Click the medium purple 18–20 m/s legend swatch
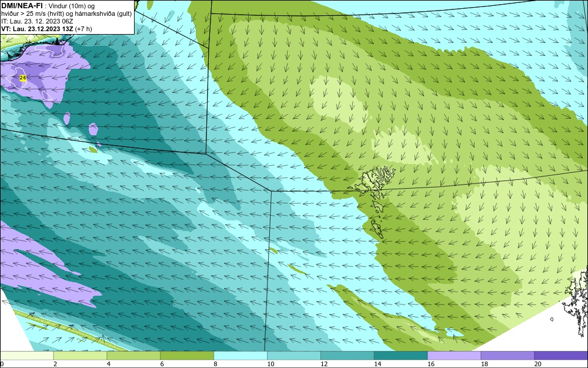This screenshot has width=588, height=368. click(508, 356)
